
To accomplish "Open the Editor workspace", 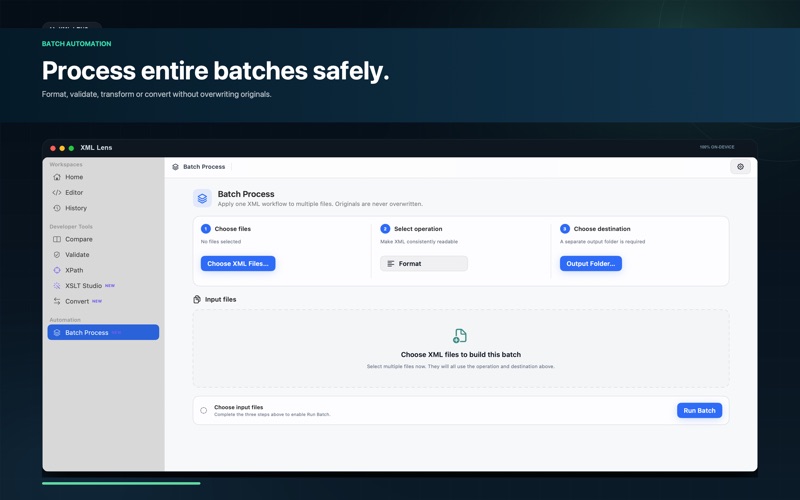I will click(103, 192).
